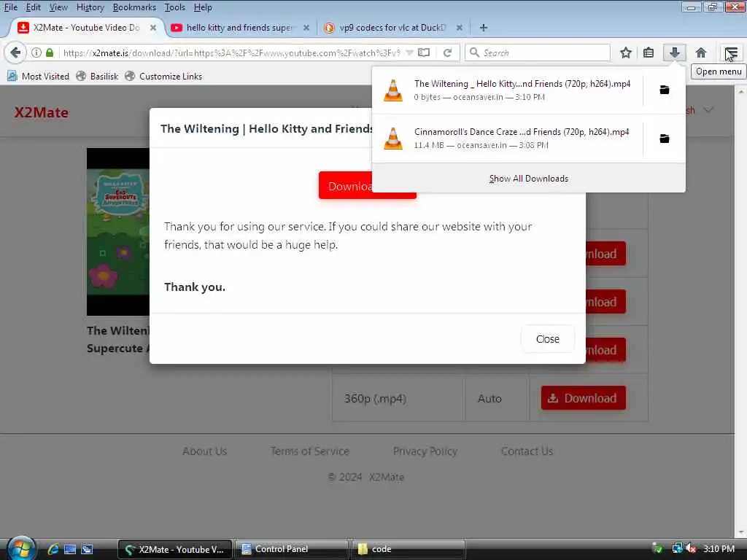This screenshot has height=560, width=747.
Task: Open Customize Links bookmark
Action: click(x=163, y=76)
